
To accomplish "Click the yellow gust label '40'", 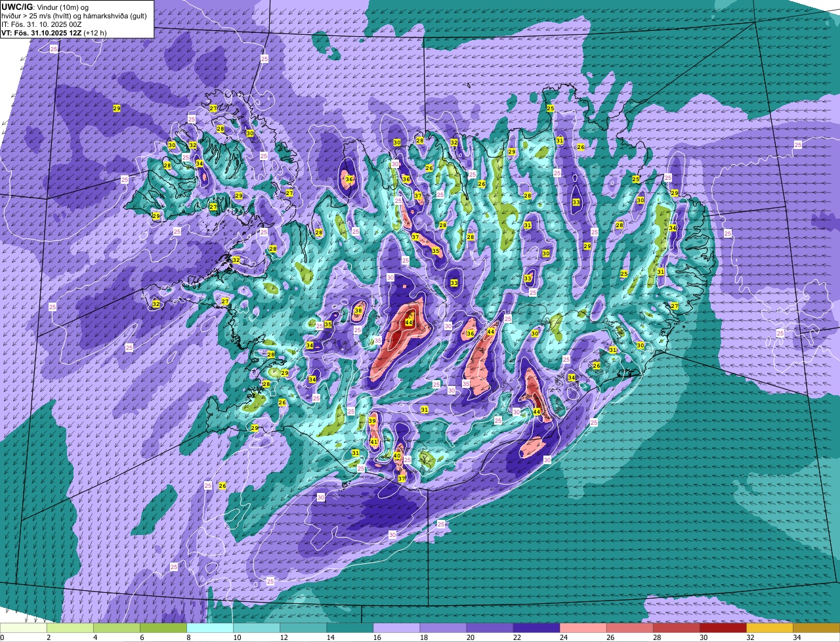I will tap(397, 455).
